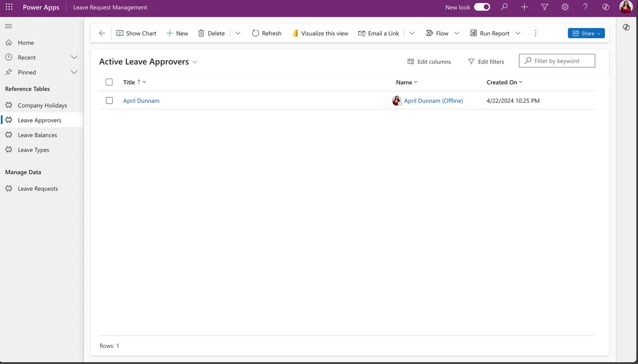The image size is (638, 364).
Task: Click the plus quick create icon in header
Action: pos(524,7)
